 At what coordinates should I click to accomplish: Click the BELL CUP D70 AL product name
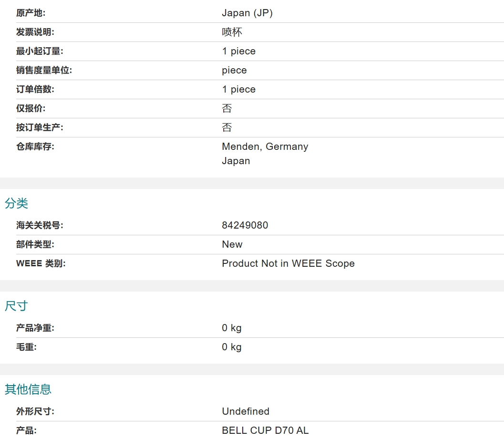pyautogui.click(x=265, y=430)
